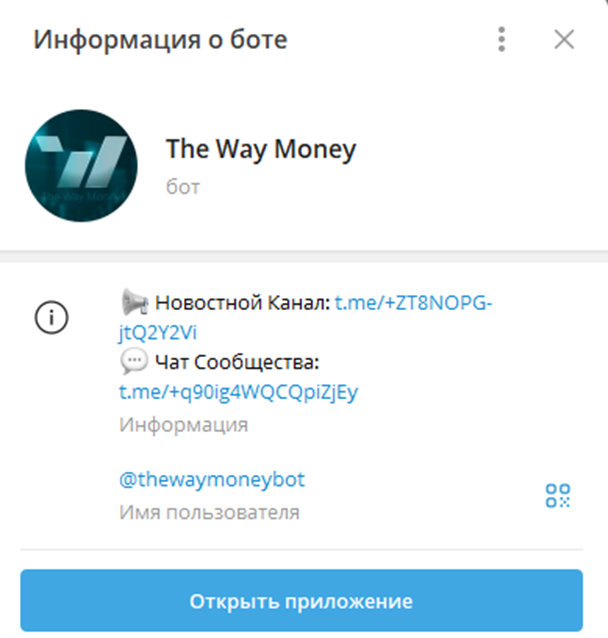Click the Чат Сообщества: text
608x638 pixels.
tap(237, 362)
